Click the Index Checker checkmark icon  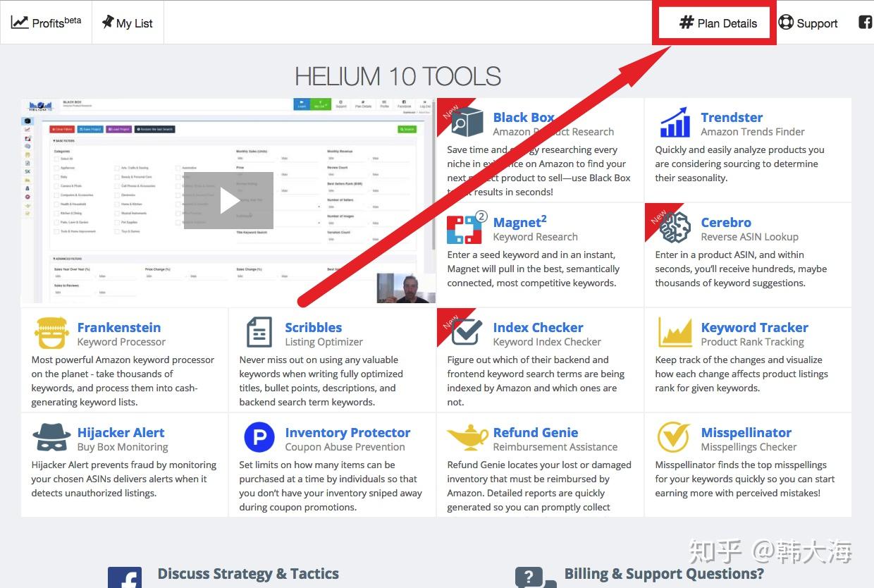pyautogui.click(x=466, y=333)
